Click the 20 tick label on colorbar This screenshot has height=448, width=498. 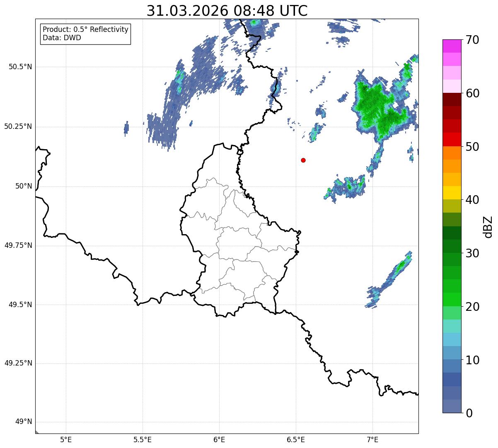[472, 307]
